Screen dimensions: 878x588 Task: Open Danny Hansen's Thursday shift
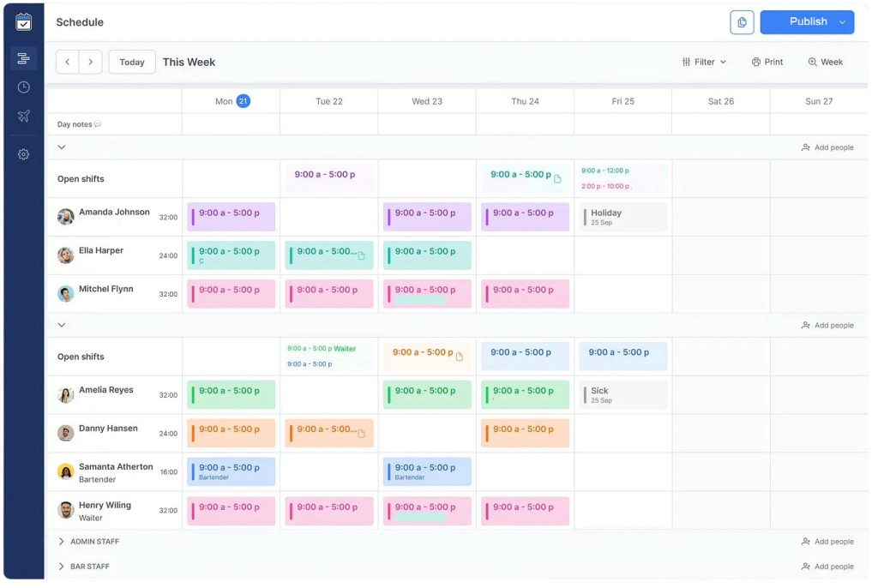pyautogui.click(x=526, y=433)
